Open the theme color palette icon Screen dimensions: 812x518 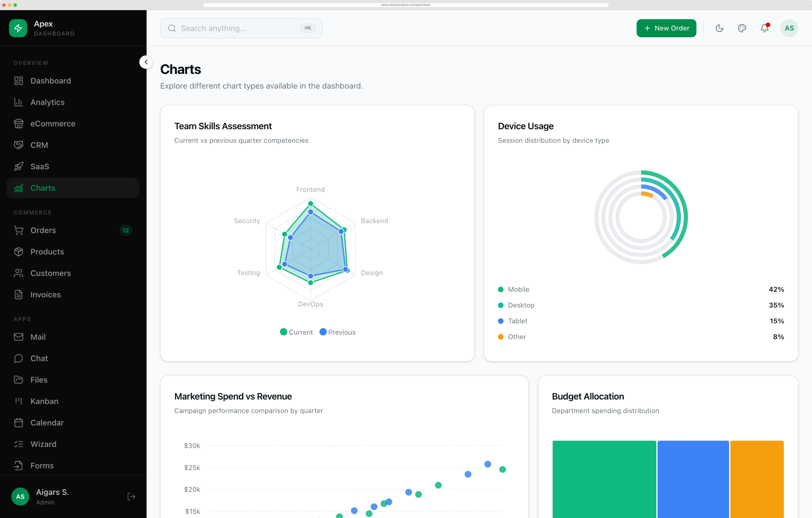click(742, 28)
